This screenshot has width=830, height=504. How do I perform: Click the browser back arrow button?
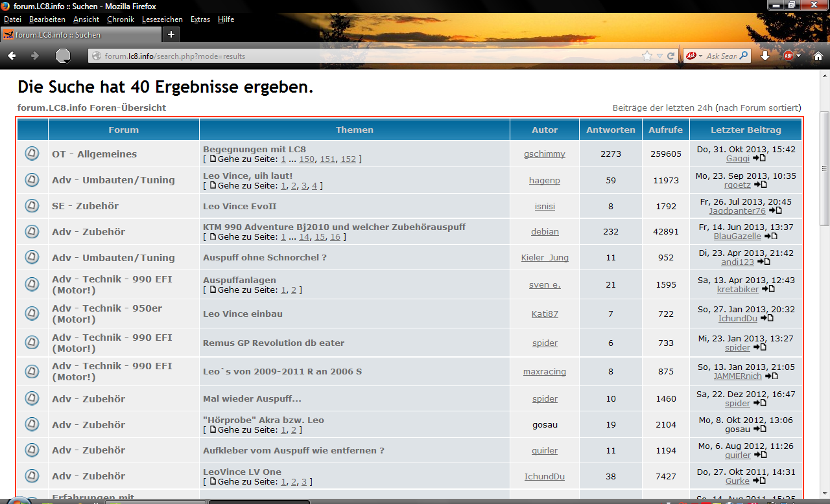(x=12, y=56)
